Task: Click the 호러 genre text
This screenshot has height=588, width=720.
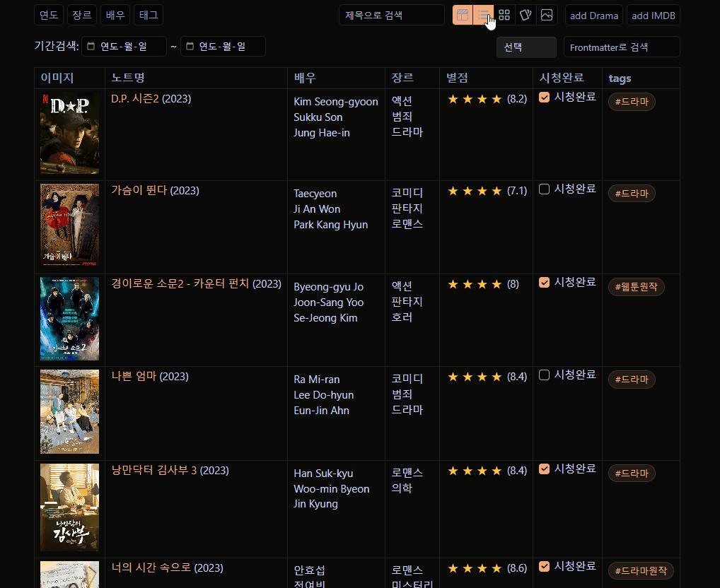Action: pos(402,317)
